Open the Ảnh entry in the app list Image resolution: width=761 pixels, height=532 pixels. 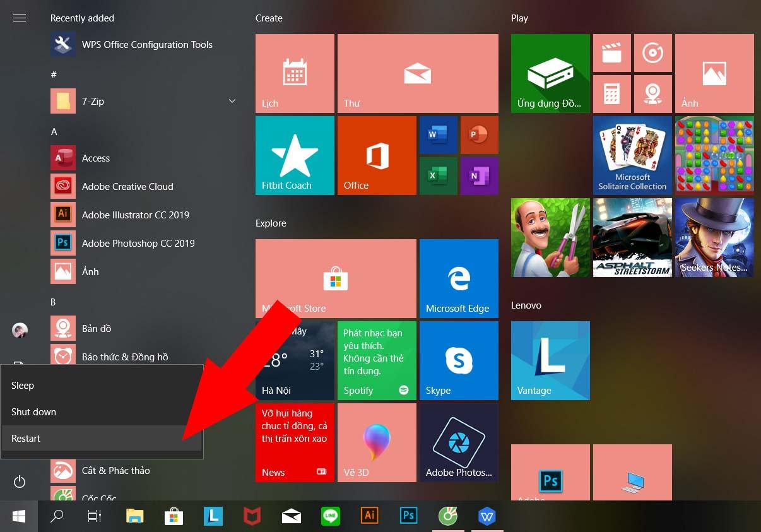[x=144, y=272]
